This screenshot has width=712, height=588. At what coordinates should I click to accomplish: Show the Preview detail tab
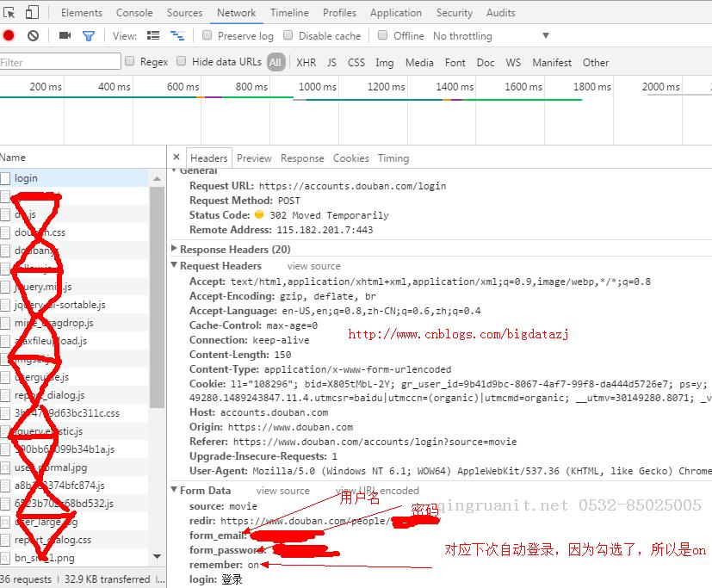tap(254, 158)
